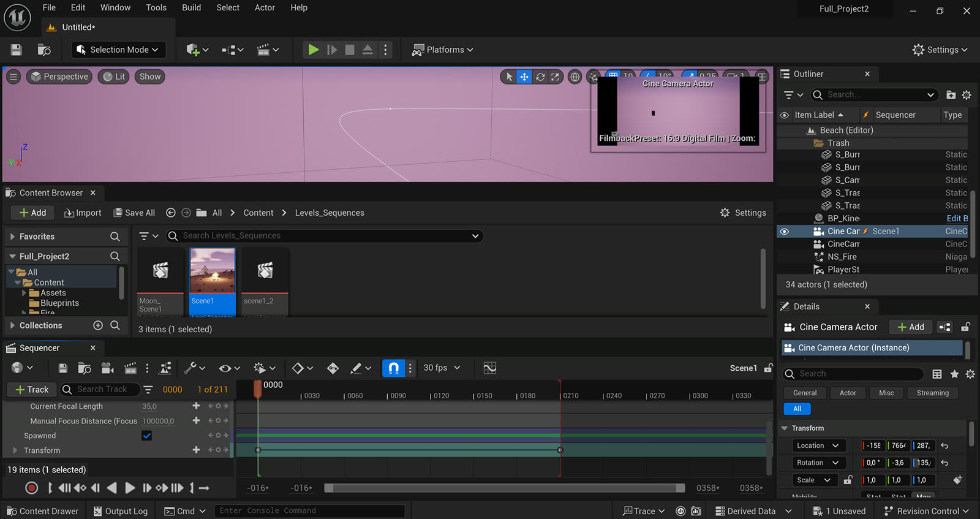The image size is (980, 519).
Task: Toggle visibility eye for Cine Camera row
Action: (x=784, y=231)
